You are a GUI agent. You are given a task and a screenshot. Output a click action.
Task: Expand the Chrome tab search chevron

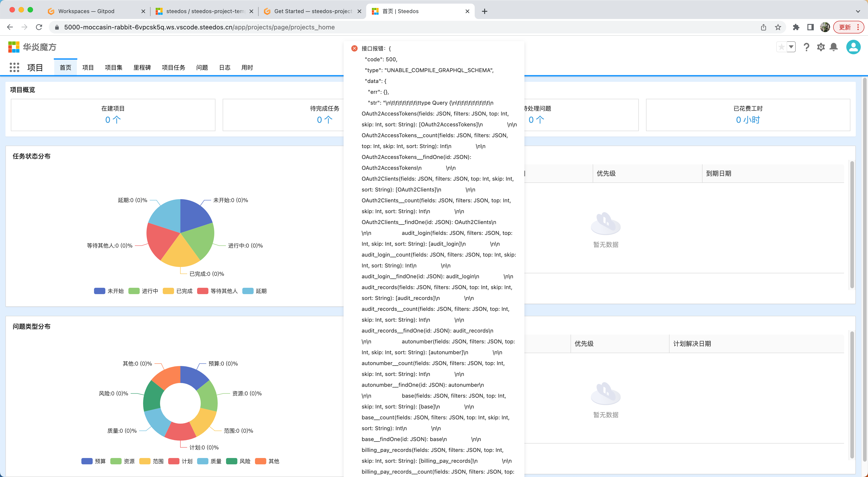(x=858, y=11)
